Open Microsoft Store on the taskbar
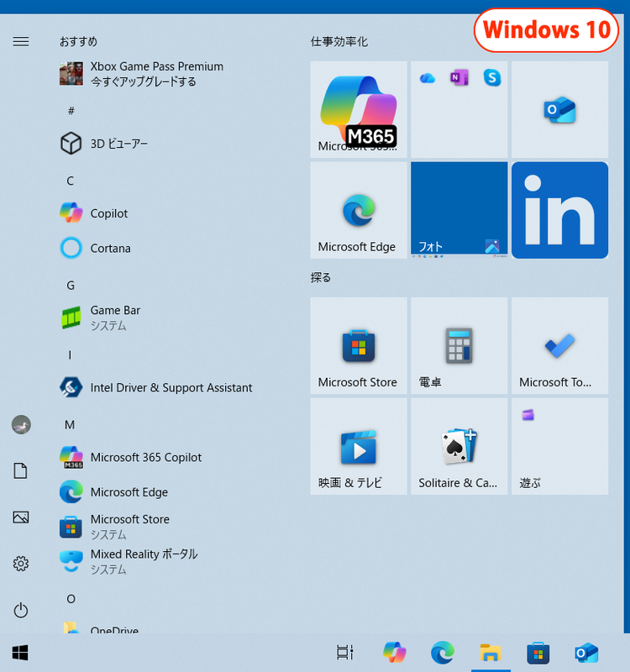Viewport: 630px width, 672px height. click(x=538, y=653)
